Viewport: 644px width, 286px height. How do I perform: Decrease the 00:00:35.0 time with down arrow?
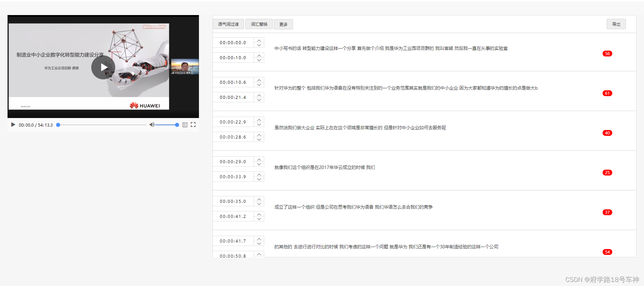(259, 204)
